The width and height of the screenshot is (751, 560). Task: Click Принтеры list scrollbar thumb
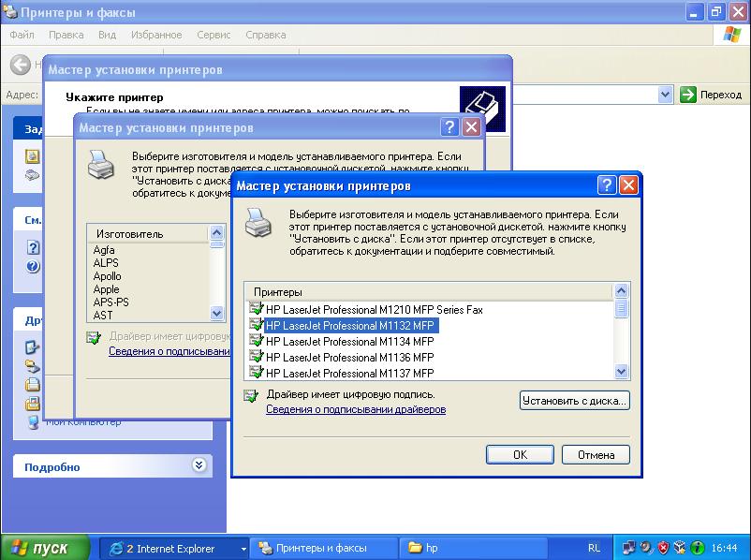click(x=621, y=308)
